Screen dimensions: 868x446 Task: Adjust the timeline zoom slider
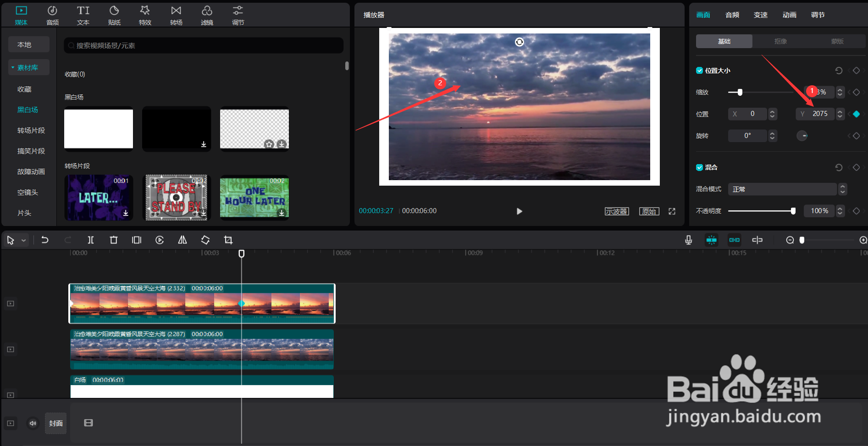(x=802, y=240)
